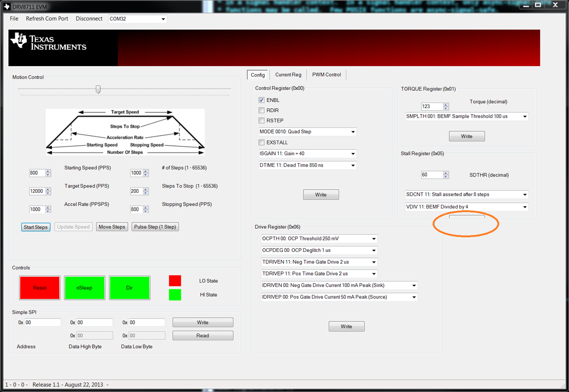Click the SDTHR value spinner arrows

(x=446, y=175)
